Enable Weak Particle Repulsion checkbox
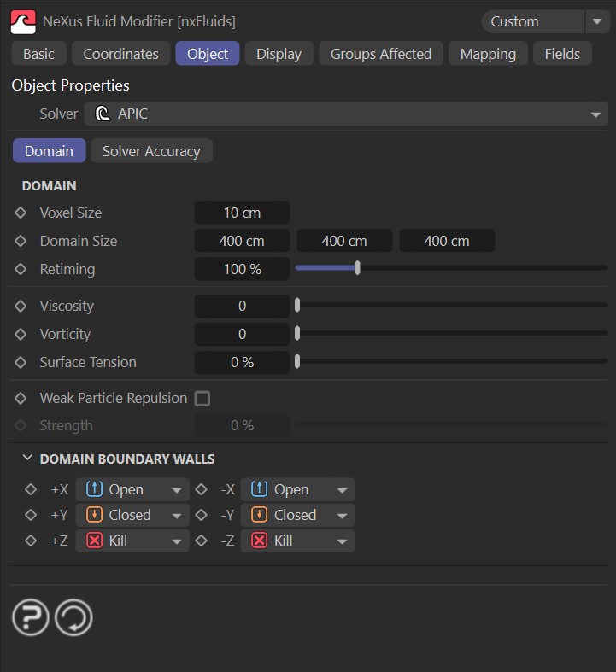Image resolution: width=616 pixels, height=672 pixels. point(202,398)
